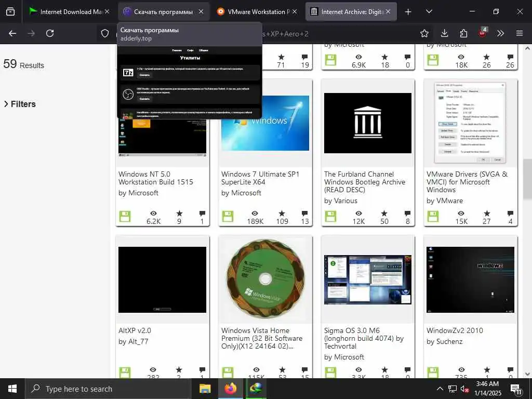Open Firefox View tab icon
This screenshot has width=532, height=399.
[x=10, y=11]
